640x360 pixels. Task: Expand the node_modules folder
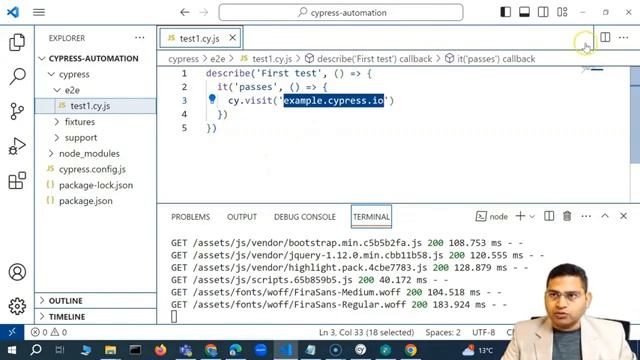51,153
